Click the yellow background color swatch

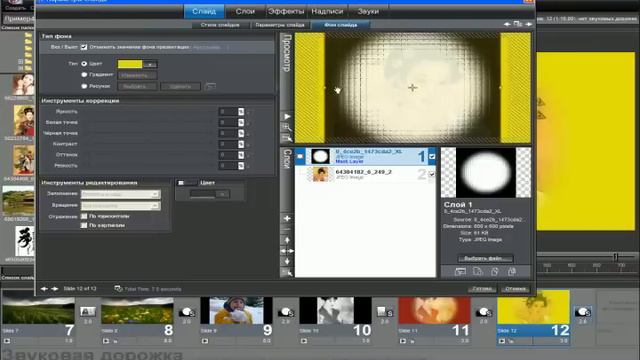pyautogui.click(x=130, y=64)
